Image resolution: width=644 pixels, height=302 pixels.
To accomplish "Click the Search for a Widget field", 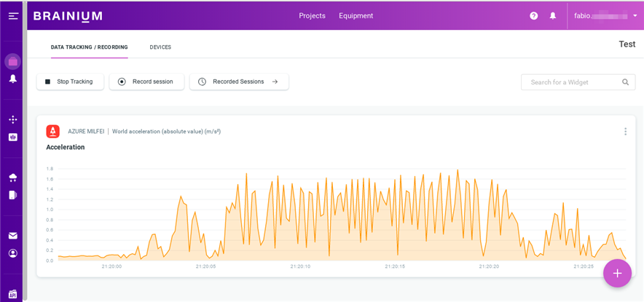I will point(573,82).
